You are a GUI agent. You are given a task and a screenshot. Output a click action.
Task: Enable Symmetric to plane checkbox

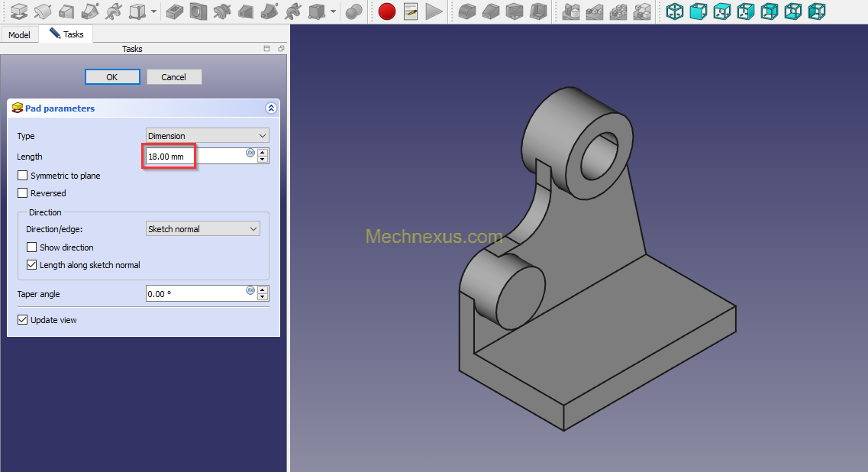tap(23, 176)
